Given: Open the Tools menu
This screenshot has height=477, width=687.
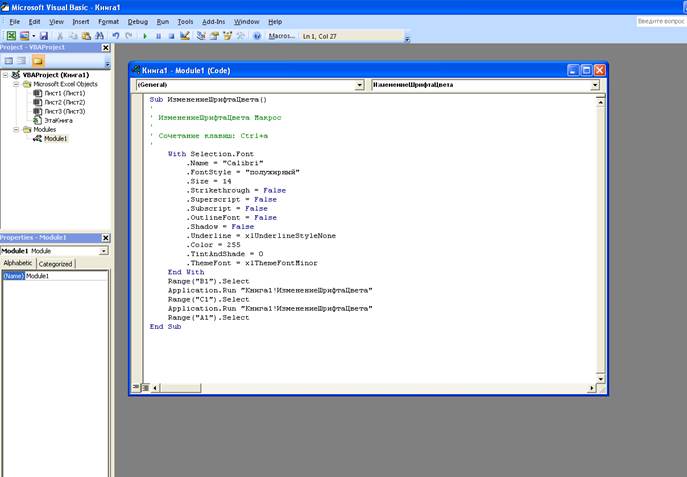Looking at the screenshot, I should (x=185, y=21).
